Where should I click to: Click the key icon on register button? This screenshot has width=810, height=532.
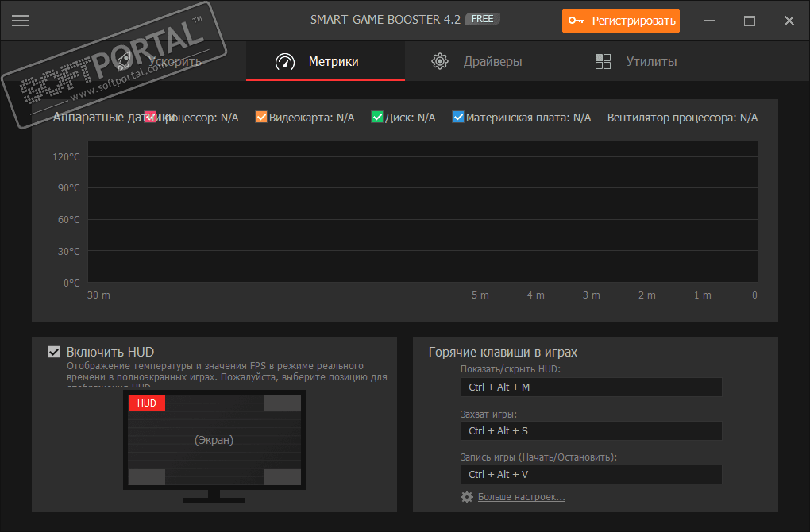pyautogui.click(x=576, y=21)
